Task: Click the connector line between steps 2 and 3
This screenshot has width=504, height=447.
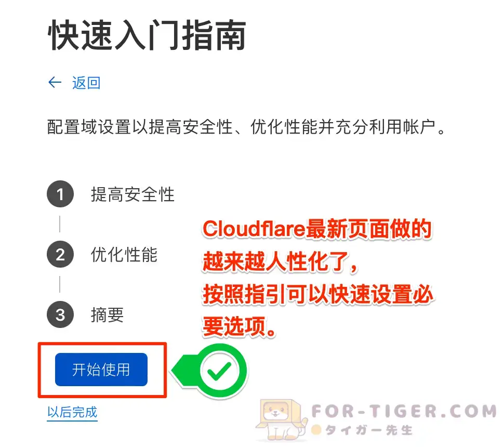Action: [x=60, y=284]
